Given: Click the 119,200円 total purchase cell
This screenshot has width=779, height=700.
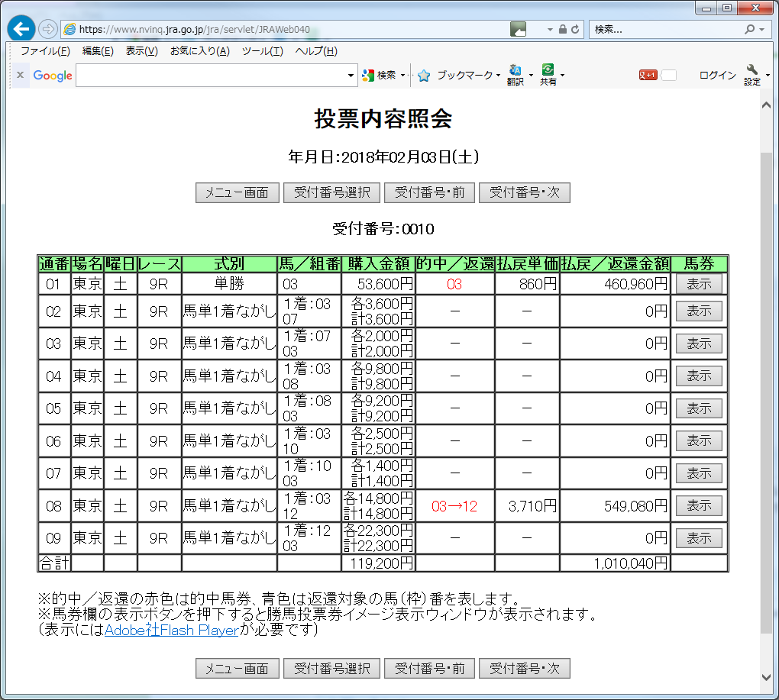Looking at the screenshot, I should coord(379,563).
